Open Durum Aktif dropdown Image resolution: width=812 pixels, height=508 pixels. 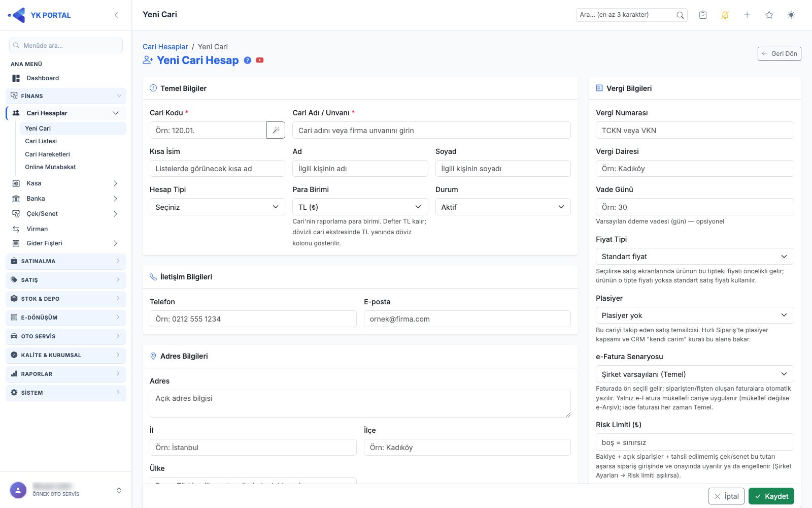tap(503, 207)
